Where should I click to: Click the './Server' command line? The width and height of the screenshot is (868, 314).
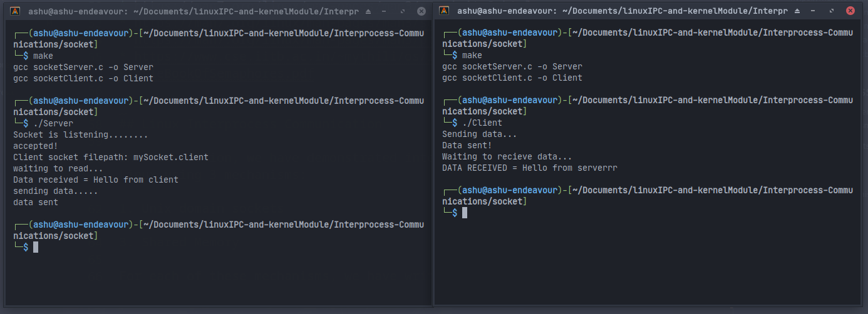coord(53,123)
